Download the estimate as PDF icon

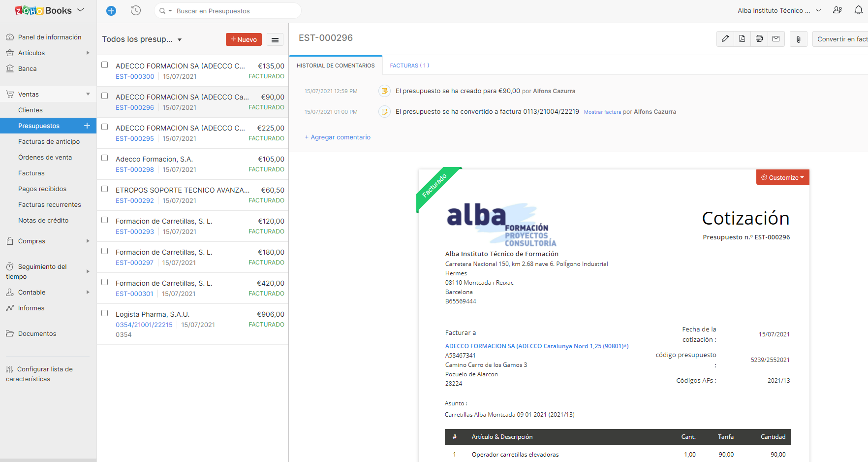tap(742, 39)
